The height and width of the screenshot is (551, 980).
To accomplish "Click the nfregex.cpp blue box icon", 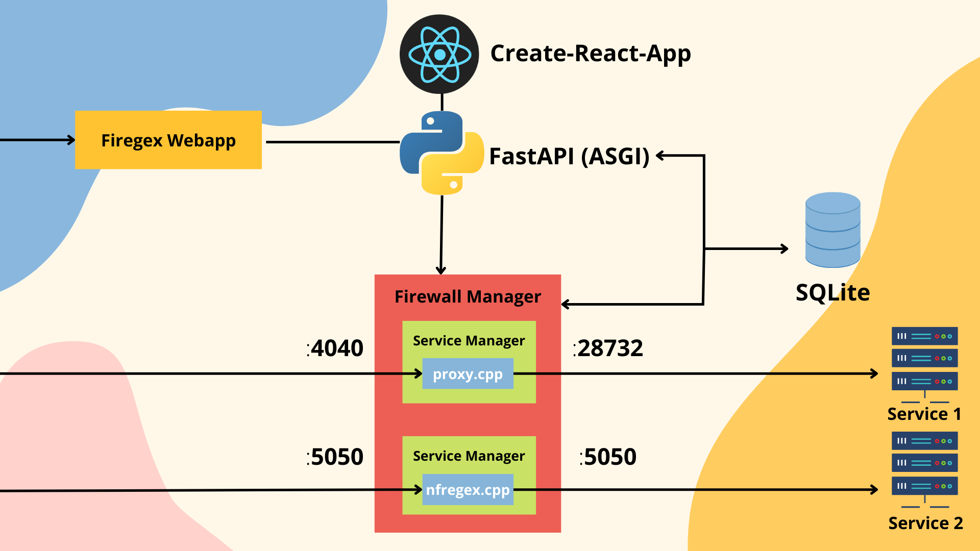I will point(468,489).
